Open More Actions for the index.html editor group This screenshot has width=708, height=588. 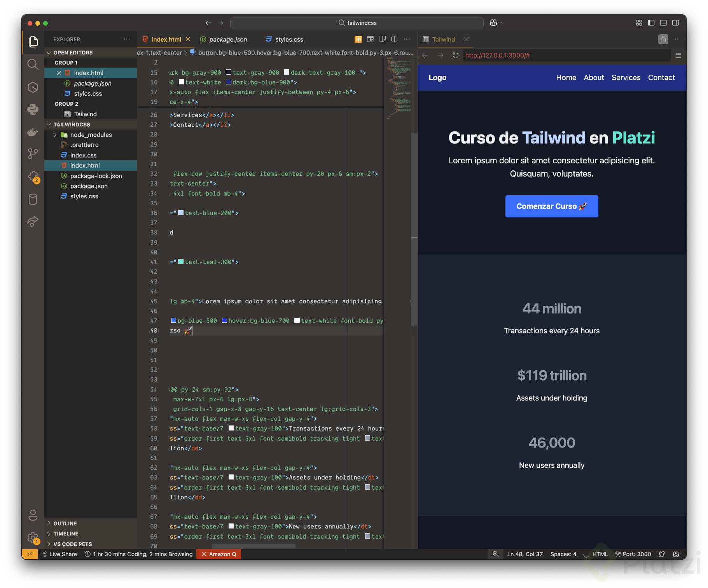(x=407, y=39)
